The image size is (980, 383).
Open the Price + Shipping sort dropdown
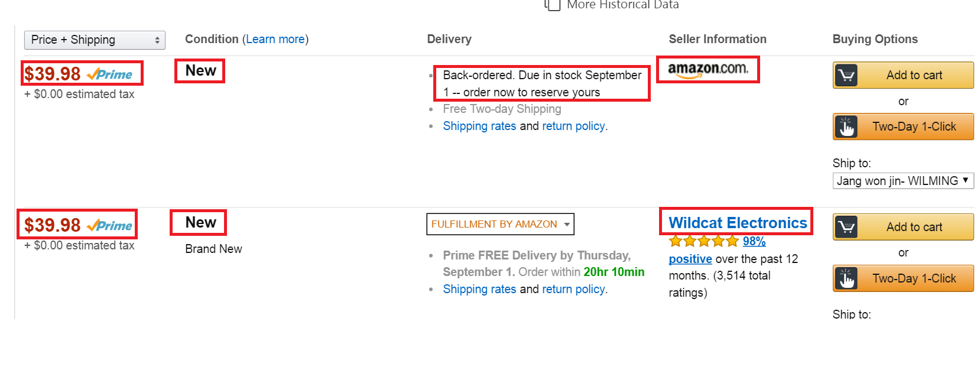point(95,40)
